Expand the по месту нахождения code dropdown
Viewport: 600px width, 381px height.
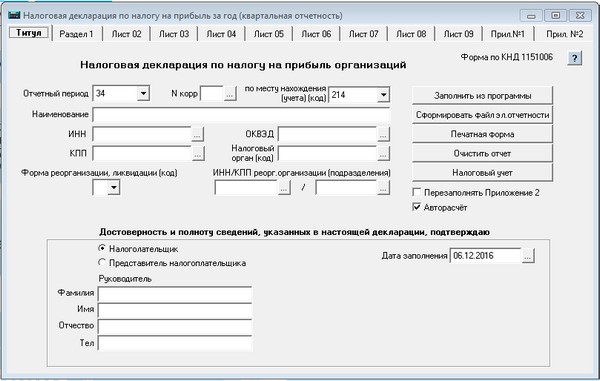383,95
